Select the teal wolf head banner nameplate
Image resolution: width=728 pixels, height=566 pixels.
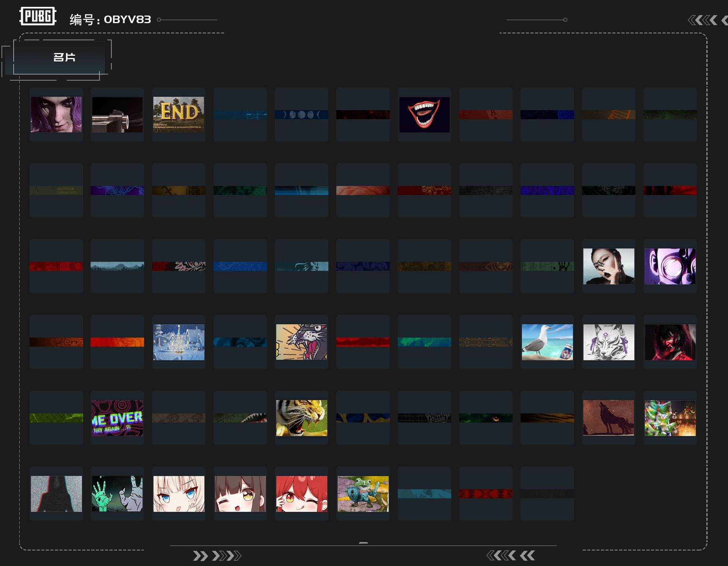pyautogui.click(x=301, y=266)
